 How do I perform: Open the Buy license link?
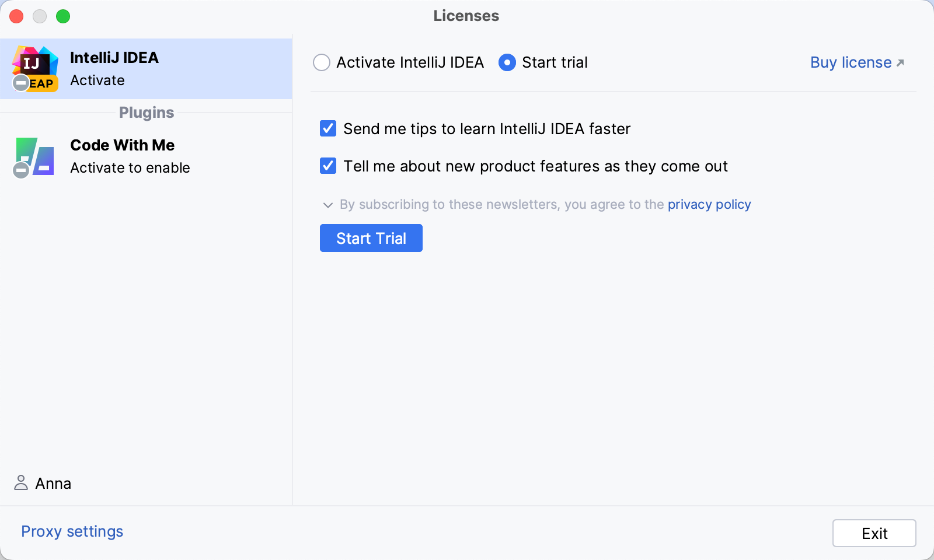(851, 62)
